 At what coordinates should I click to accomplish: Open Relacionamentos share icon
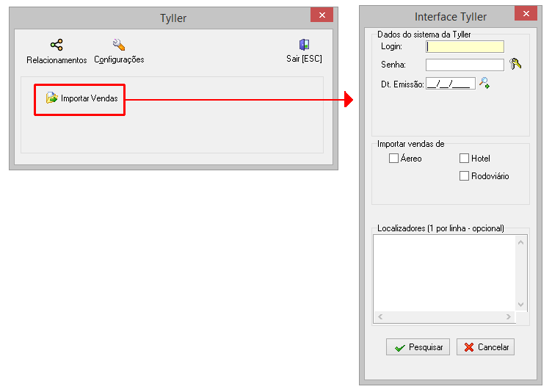tap(57, 46)
